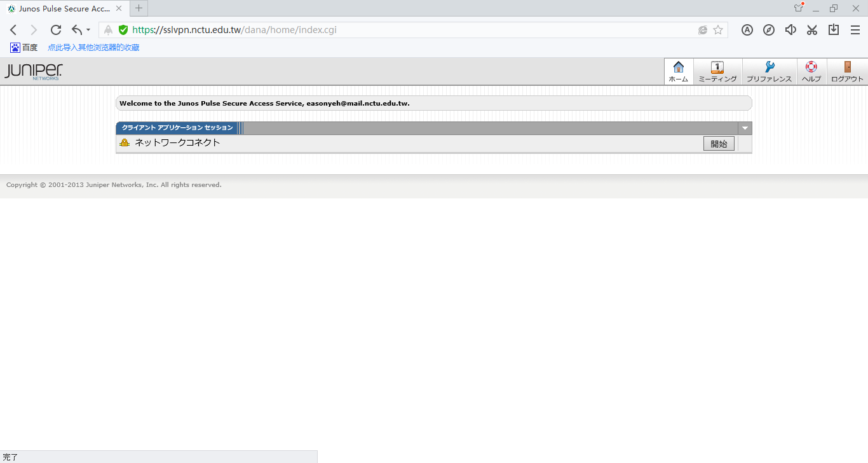This screenshot has width=868, height=463.
Task: Open the browser hamburger menu
Action: point(855,30)
